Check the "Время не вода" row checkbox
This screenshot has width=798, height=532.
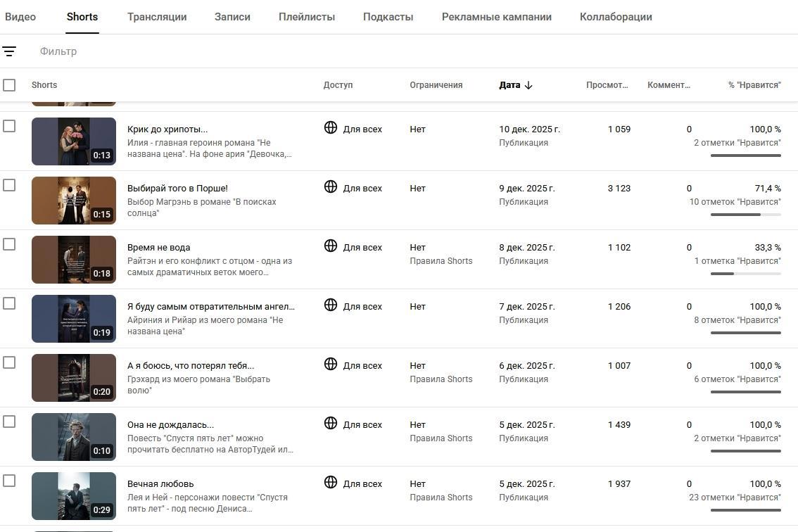(9, 244)
